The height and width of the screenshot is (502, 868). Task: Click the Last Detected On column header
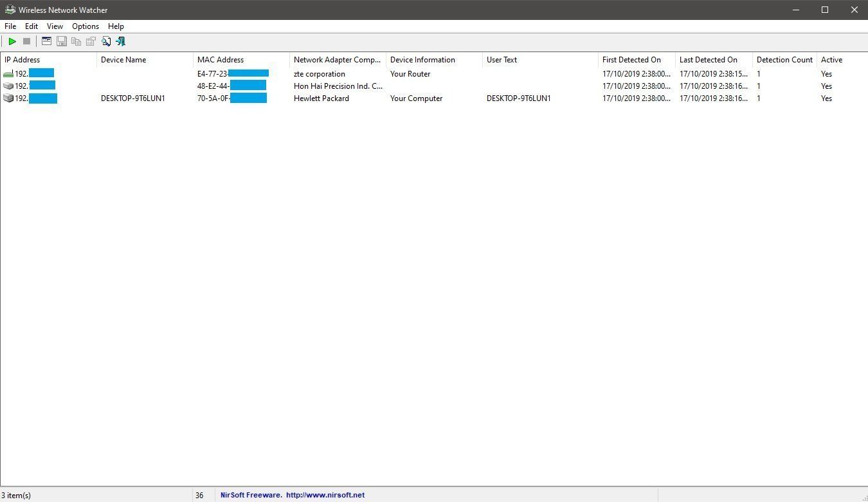pyautogui.click(x=709, y=60)
